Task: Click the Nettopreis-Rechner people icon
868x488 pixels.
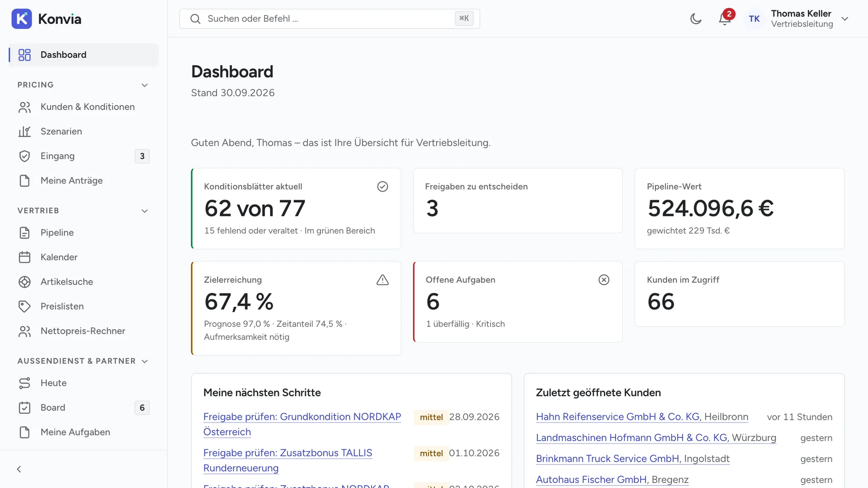Action: 24,331
